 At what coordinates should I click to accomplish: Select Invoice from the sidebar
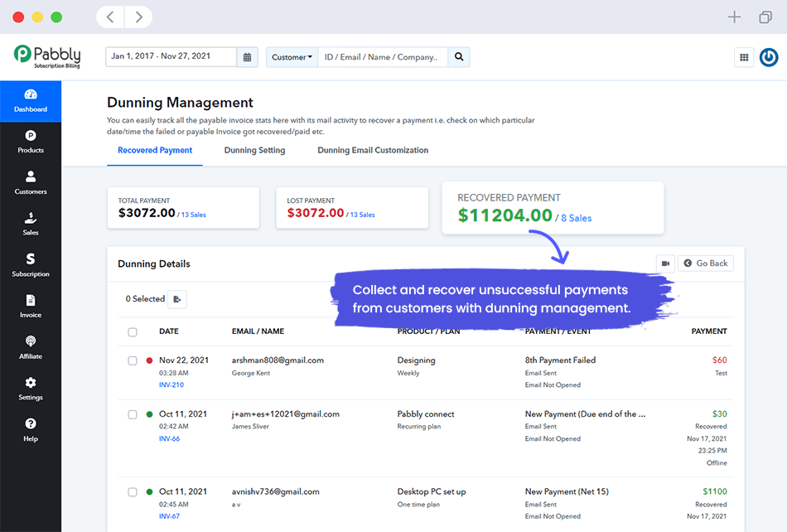click(x=30, y=307)
